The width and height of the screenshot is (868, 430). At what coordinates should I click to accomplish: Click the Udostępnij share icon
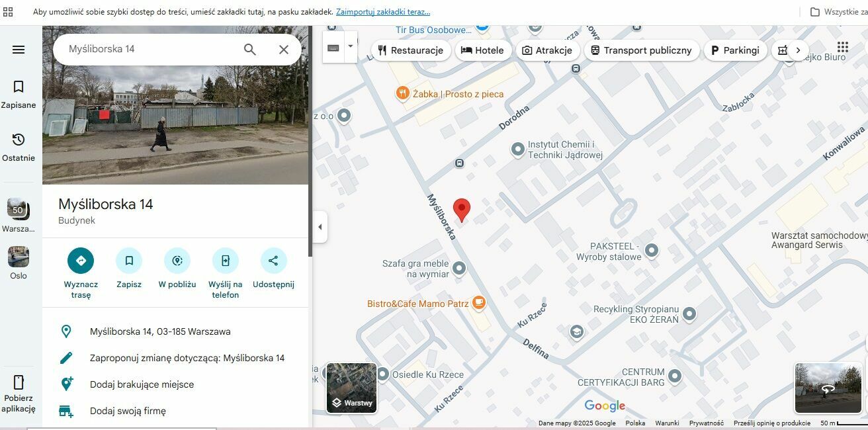coord(273,261)
